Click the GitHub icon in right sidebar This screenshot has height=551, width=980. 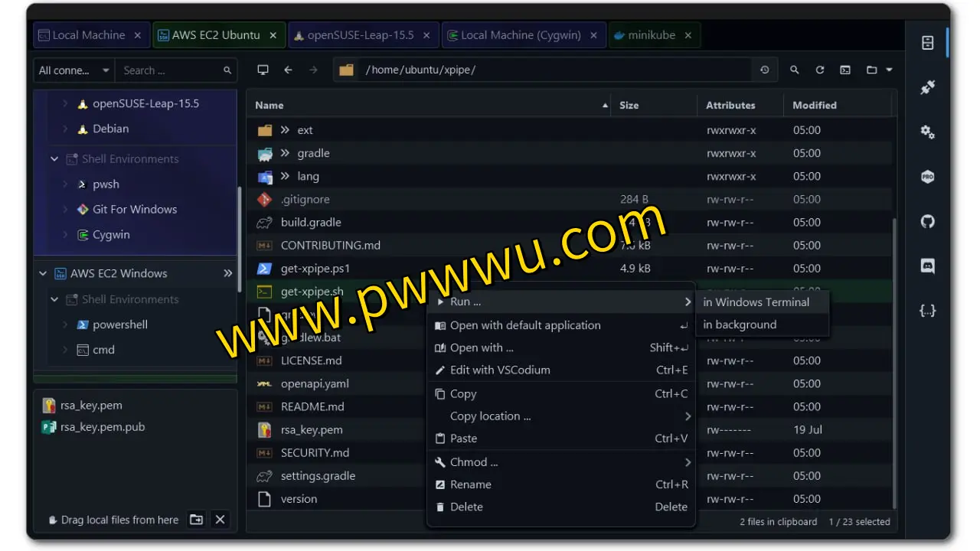[x=927, y=222]
